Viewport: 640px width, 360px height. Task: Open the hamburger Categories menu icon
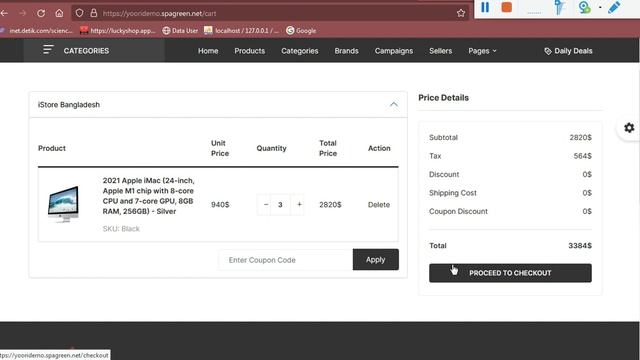pos(48,50)
